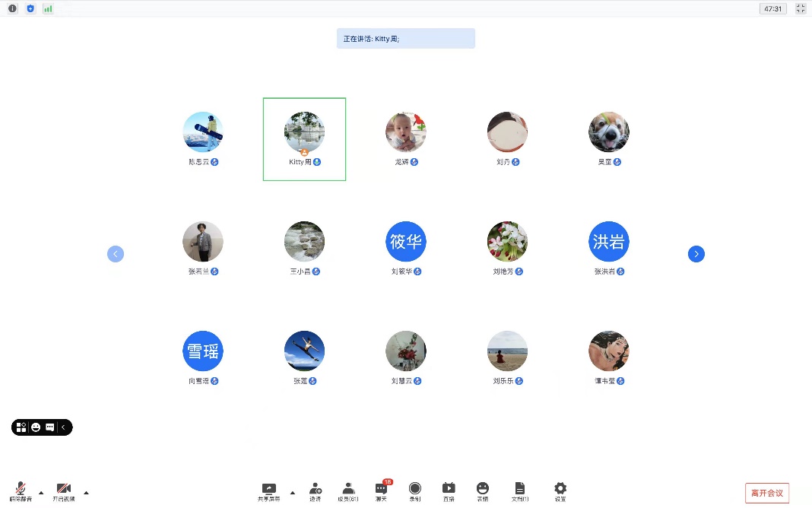The image size is (812, 508).
Task: Open the chat (聊天) panel with unread badge
Action: coord(382,491)
